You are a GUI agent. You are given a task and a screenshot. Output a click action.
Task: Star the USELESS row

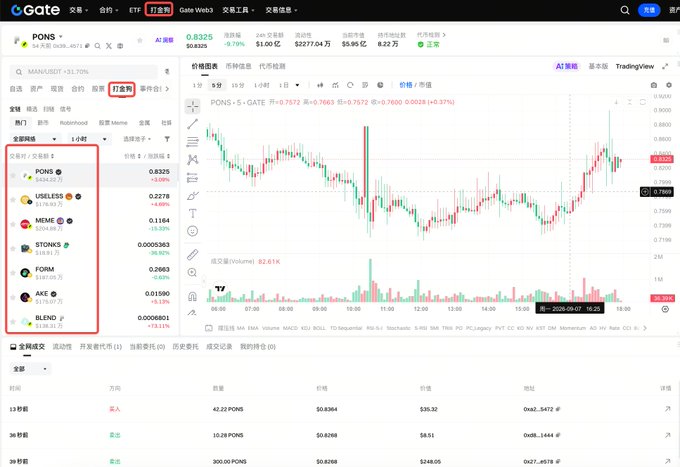13,200
